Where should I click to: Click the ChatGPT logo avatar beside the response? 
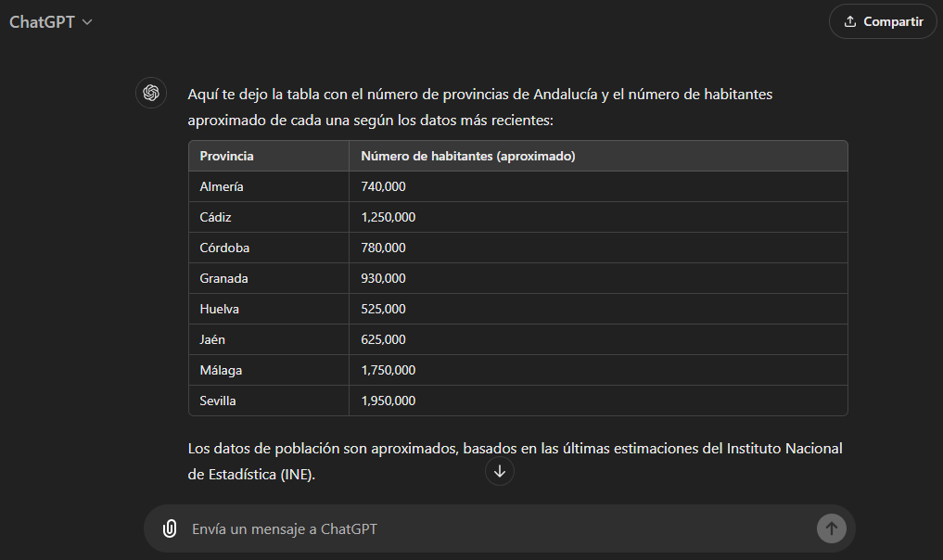tap(151, 94)
